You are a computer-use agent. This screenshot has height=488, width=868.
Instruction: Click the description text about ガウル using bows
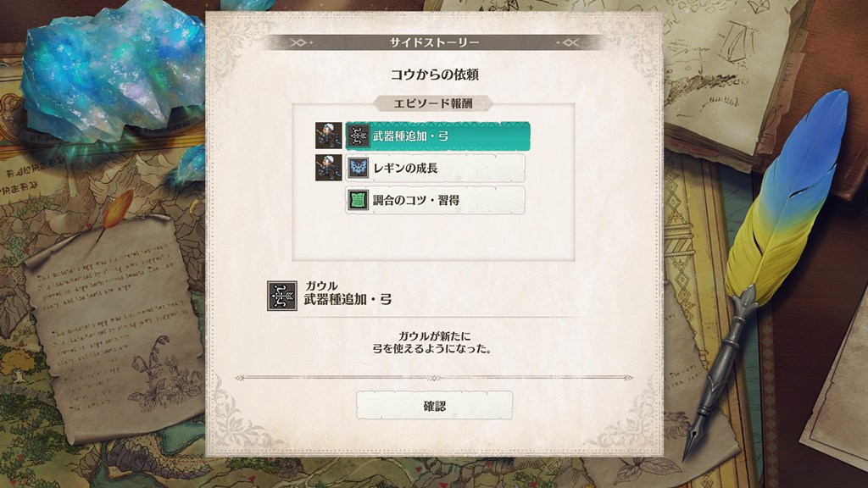point(434,342)
